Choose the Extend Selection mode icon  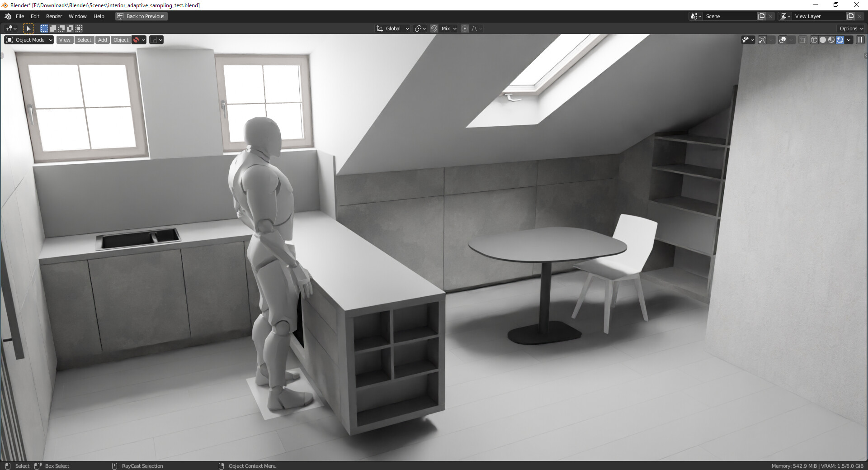click(52, 28)
